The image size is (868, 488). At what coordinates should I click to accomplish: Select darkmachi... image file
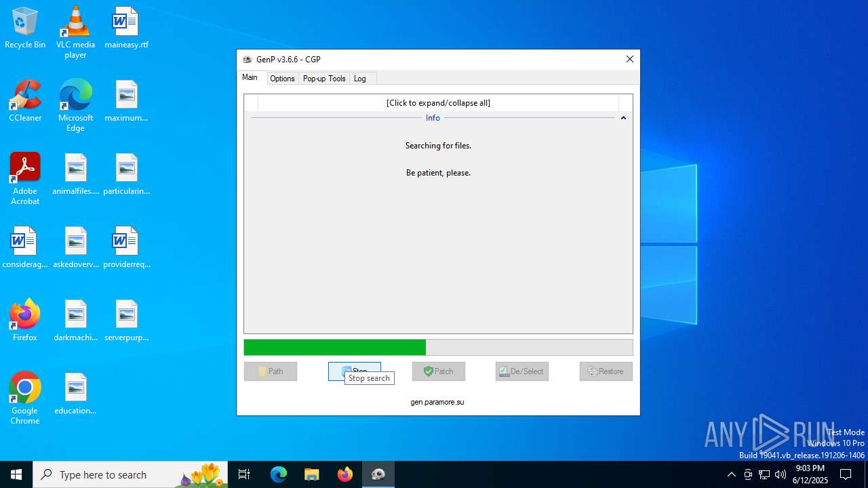tap(75, 321)
